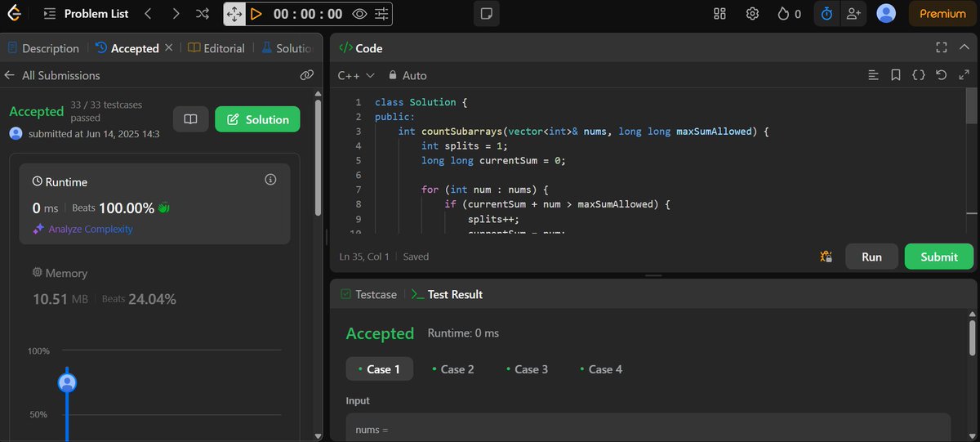Click the Submit button
The height and width of the screenshot is (442, 980).
click(939, 257)
